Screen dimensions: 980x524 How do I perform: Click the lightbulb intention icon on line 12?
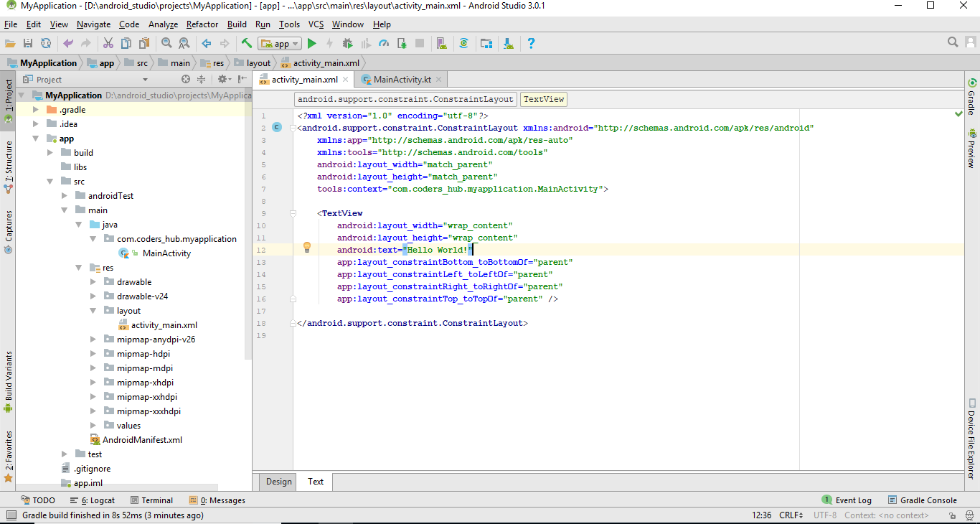coord(307,248)
